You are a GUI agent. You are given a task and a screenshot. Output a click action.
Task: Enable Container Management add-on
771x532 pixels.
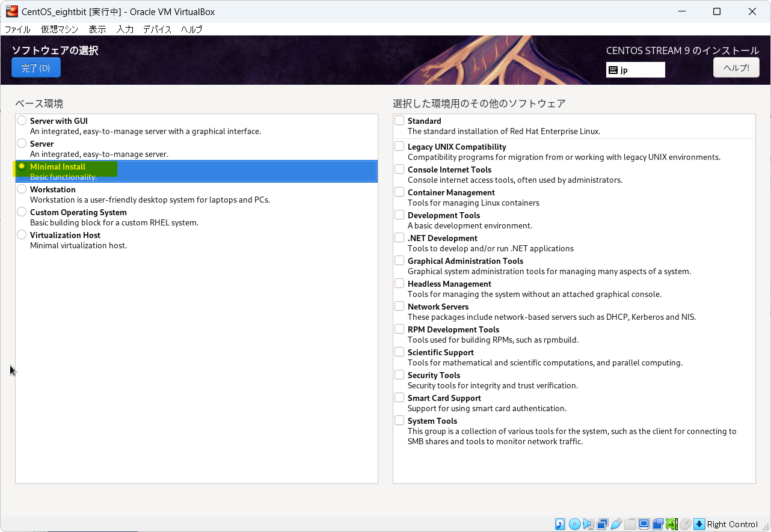(399, 192)
